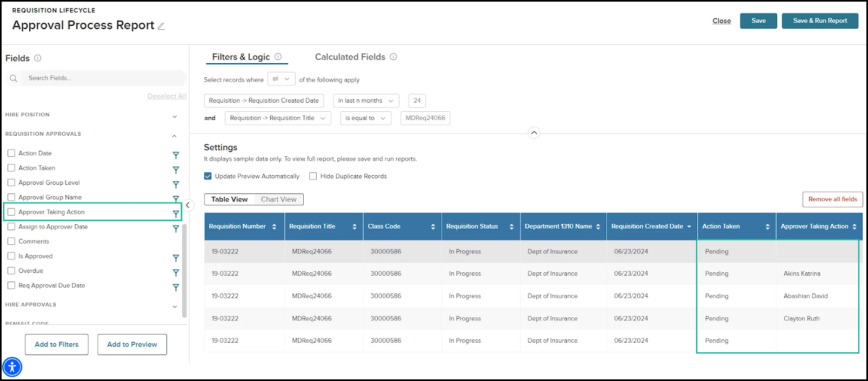Screen dimensions: 868x381
Task: Sort by Approver Taking Action column
Action: (x=854, y=226)
